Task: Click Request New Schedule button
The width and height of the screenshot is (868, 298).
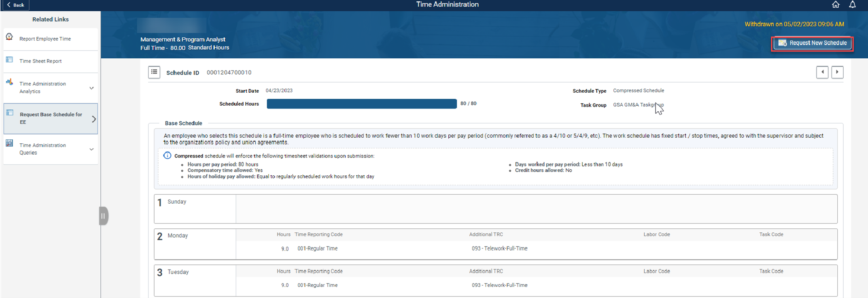Action: pyautogui.click(x=812, y=43)
